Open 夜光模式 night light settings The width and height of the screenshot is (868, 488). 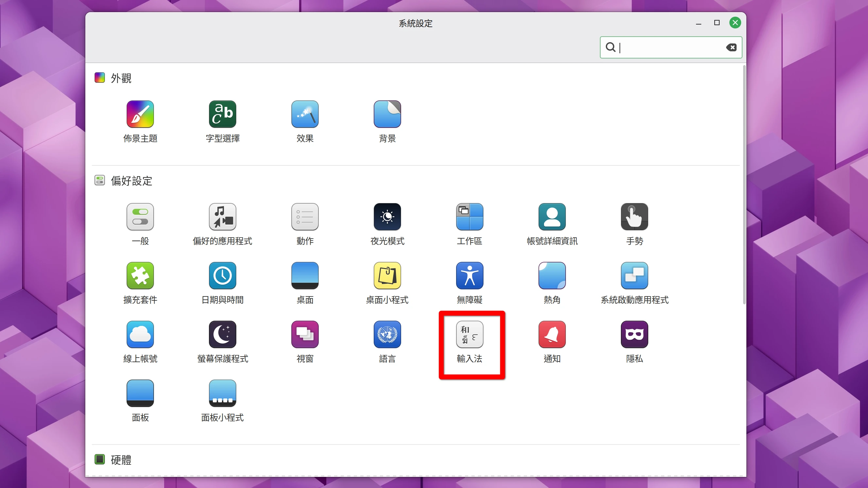coord(387,224)
